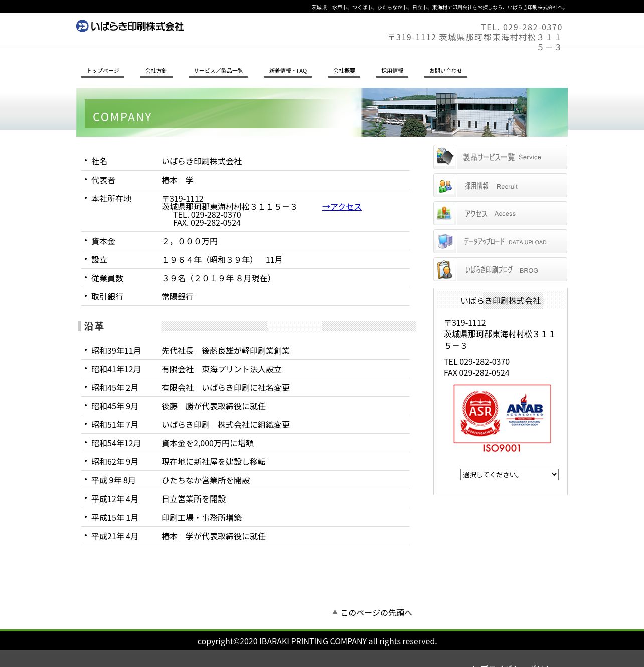This screenshot has height=667, width=644.
Task: Open the 会社概要 menu item
Action: 344,71
